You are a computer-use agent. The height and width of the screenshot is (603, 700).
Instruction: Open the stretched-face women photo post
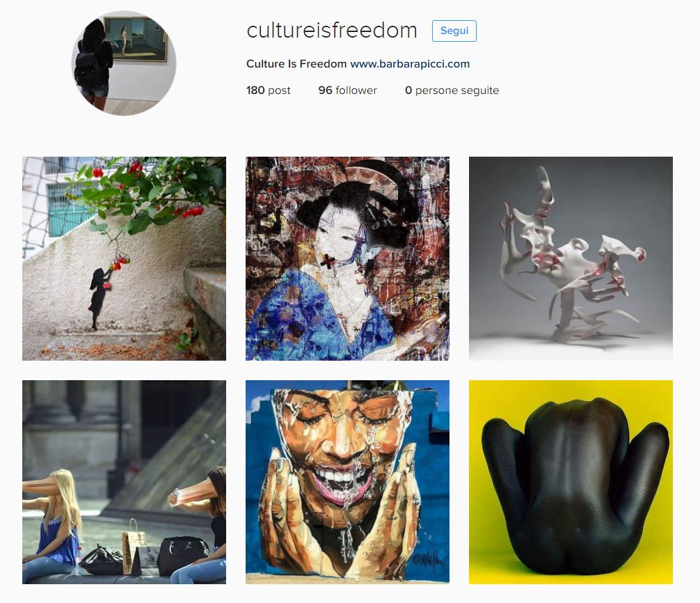(124, 482)
